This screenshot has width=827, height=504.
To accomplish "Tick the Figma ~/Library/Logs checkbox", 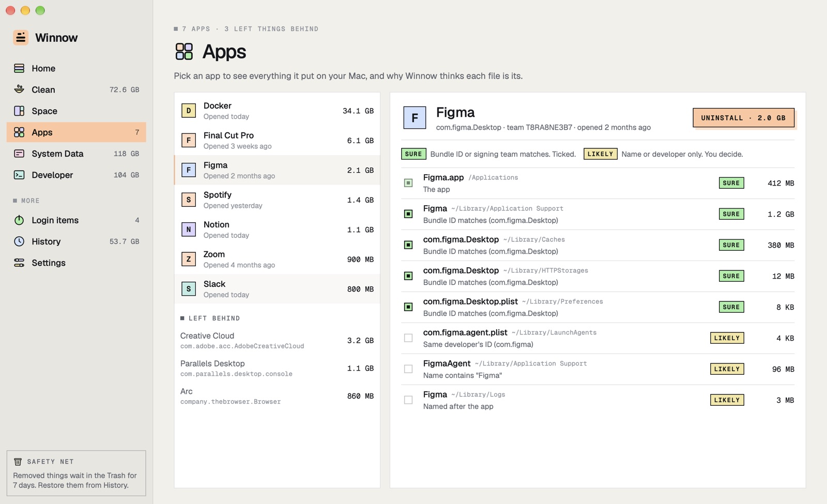I will point(408,400).
